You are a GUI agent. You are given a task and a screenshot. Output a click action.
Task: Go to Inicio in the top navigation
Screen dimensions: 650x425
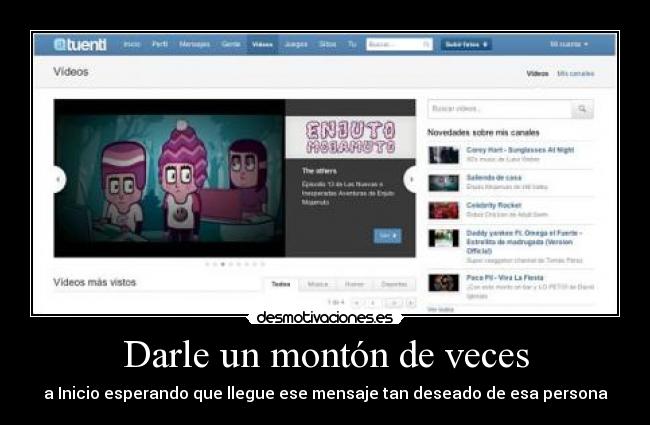tap(131, 44)
